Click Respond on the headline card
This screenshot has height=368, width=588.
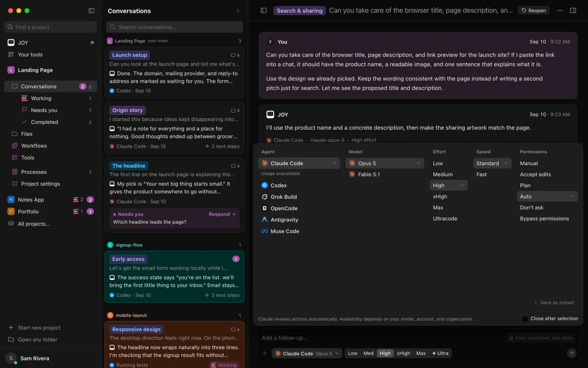point(222,214)
